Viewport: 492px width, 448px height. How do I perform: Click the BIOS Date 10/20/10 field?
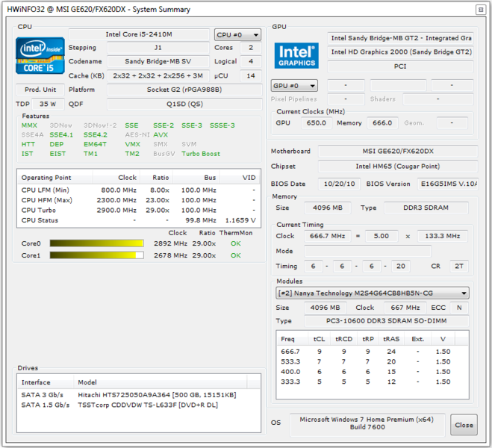[340, 184]
